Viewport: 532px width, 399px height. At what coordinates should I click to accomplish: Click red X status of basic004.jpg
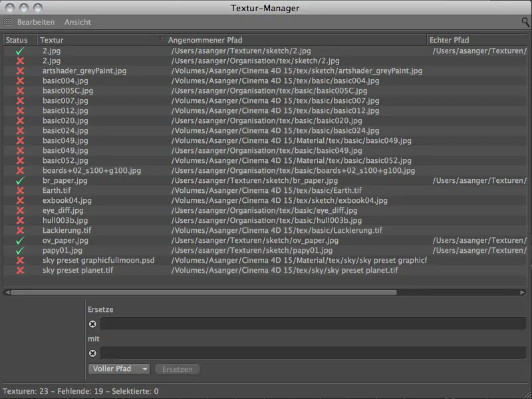[21, 80]
